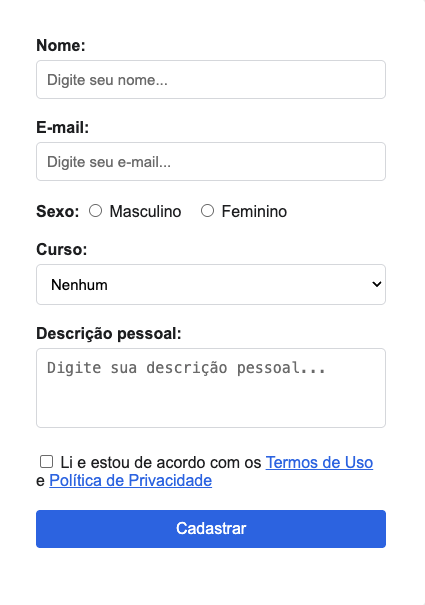Viewport: 425px width, 605px height.
Task: Click the 'Masculino' option label text
Action: pyautogui.click(x=145, y=211)
